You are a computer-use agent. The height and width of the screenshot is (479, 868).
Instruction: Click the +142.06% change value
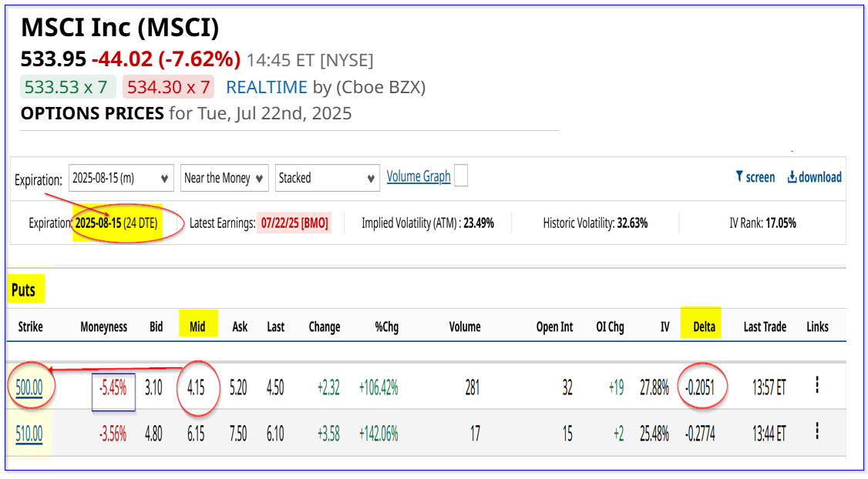(x=378, y=434)
